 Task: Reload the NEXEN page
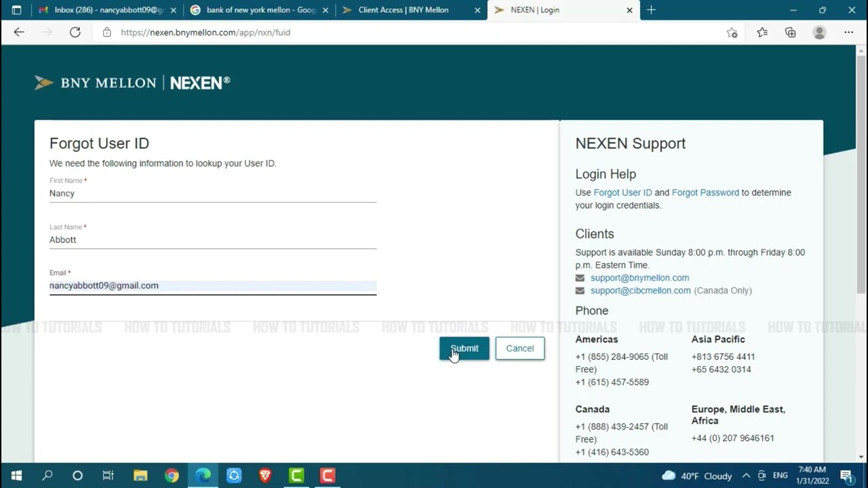(x=75, y=32)
